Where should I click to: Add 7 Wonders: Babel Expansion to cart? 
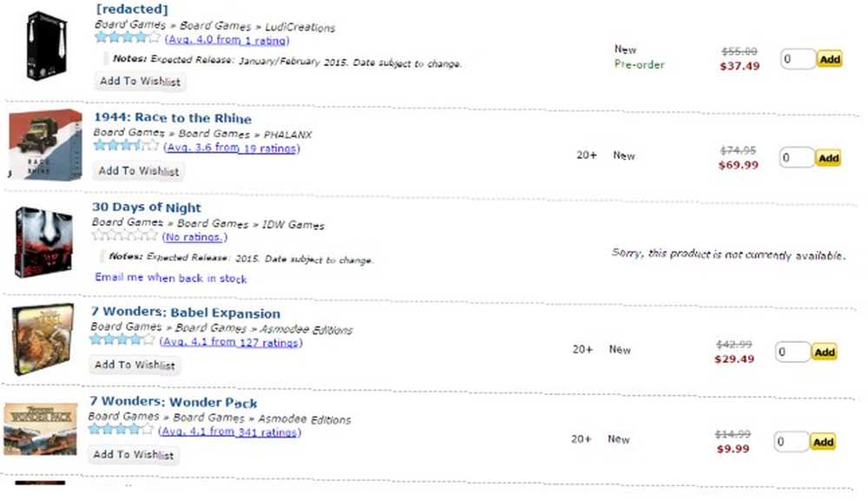825,352
